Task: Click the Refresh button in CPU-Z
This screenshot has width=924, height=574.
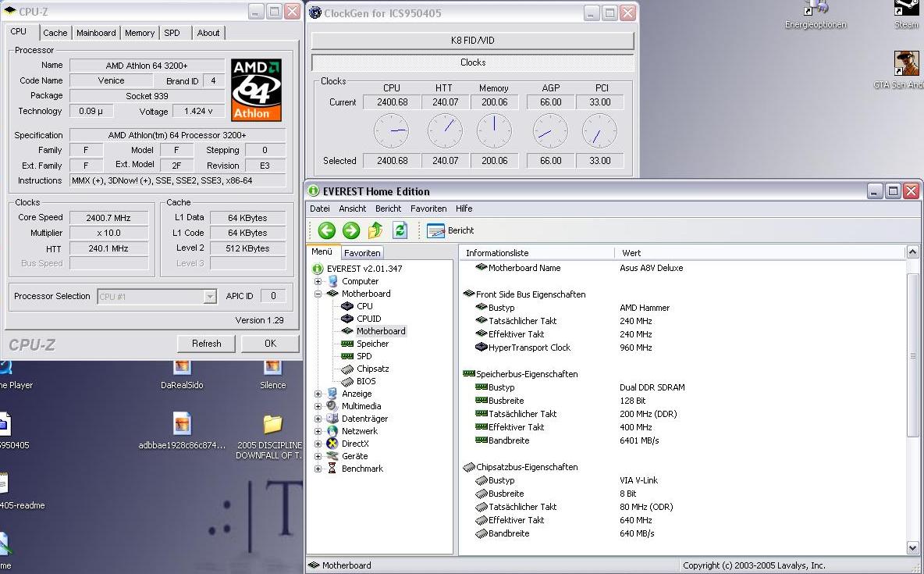Action: [x=206, y=344]
